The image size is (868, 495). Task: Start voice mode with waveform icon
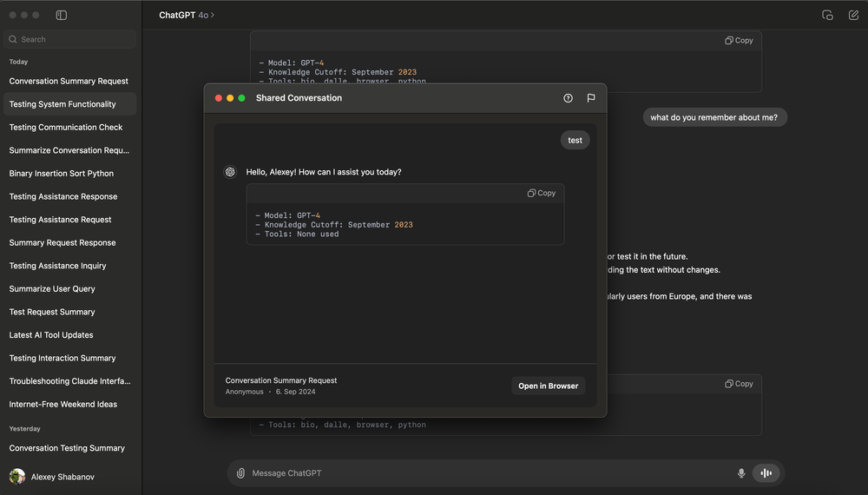coord(766,473)
